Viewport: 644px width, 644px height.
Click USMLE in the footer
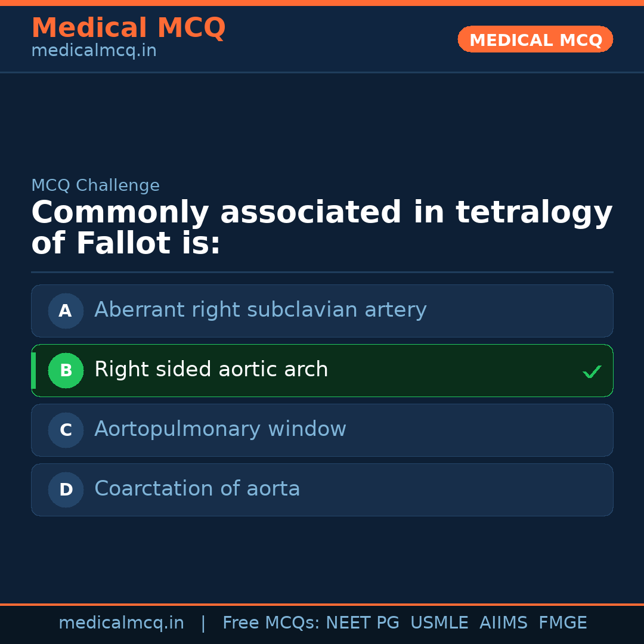(x=439, y=623)
